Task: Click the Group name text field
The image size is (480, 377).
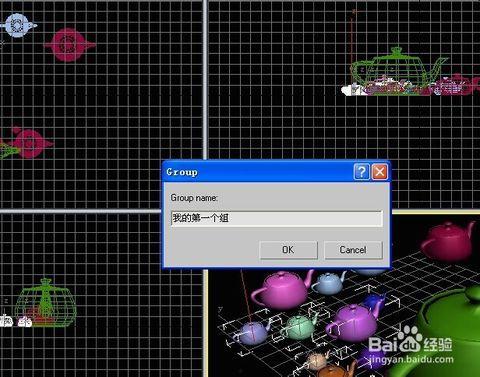Action: [x=277, y=219]
